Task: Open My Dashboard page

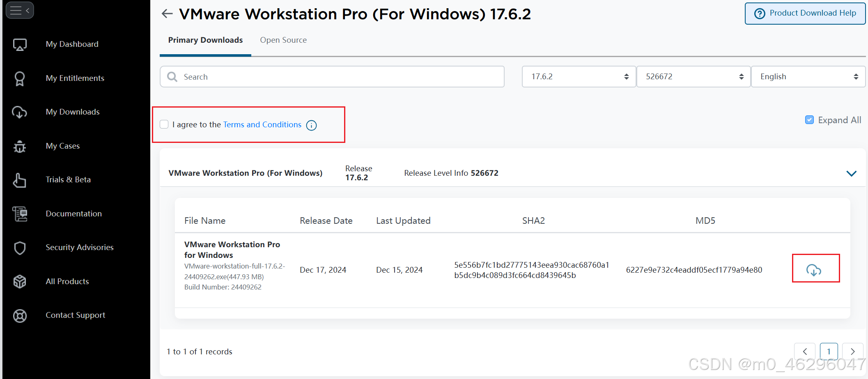Action: (x=72, y=44)
